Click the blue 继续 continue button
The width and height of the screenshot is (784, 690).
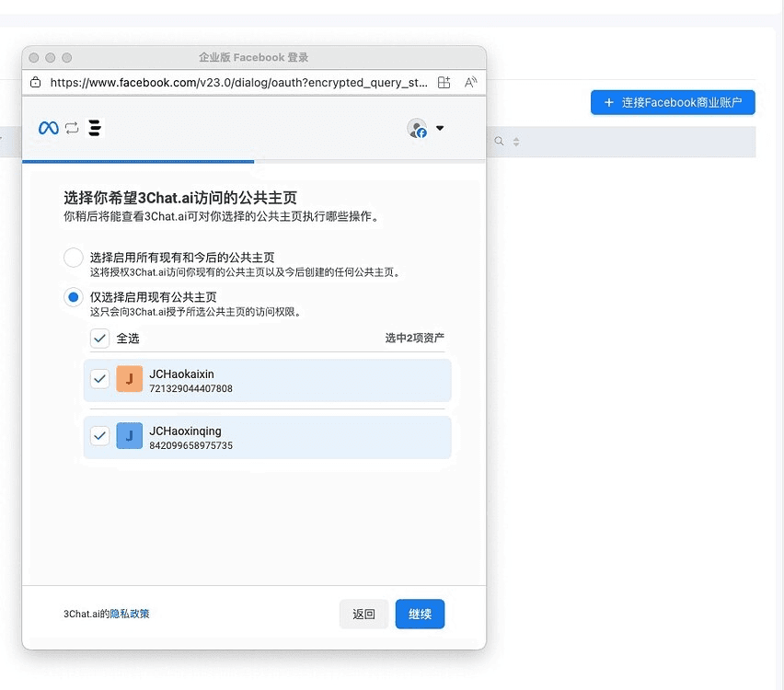pos(420,614)
